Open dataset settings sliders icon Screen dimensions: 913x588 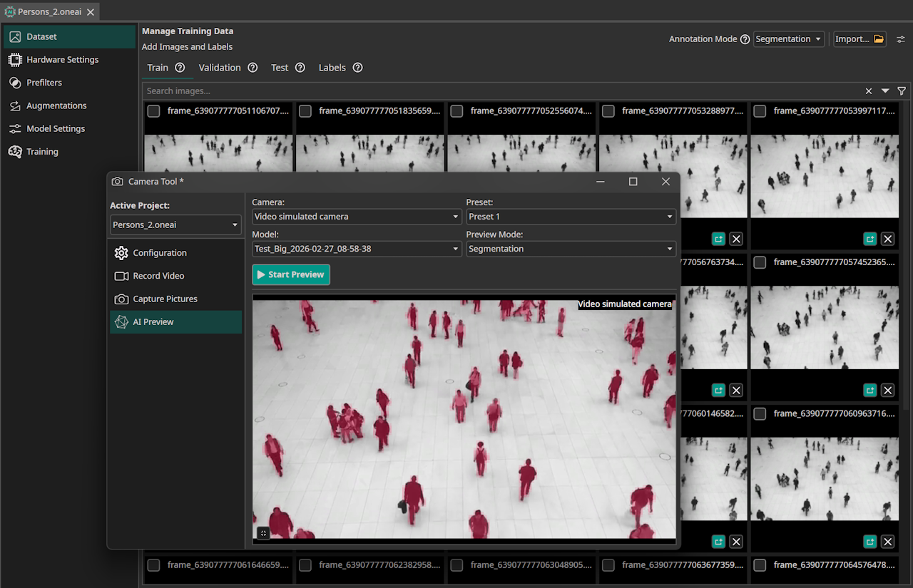901,39
